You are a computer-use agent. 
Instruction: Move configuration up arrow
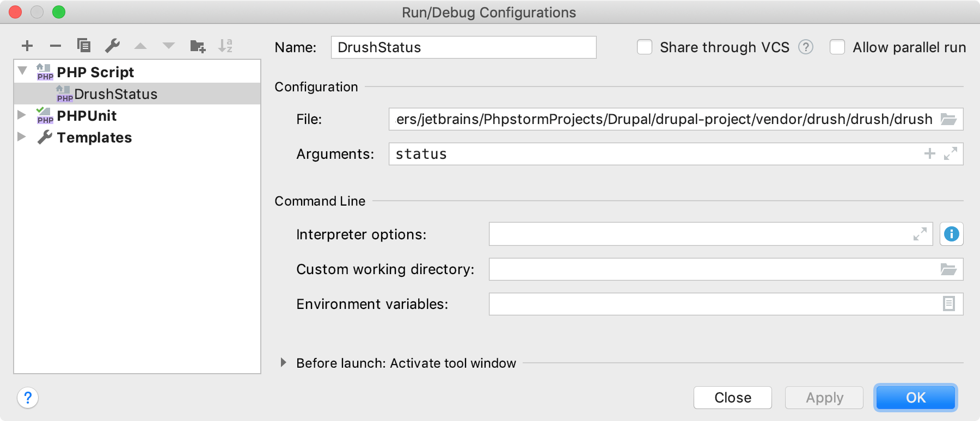140,46
